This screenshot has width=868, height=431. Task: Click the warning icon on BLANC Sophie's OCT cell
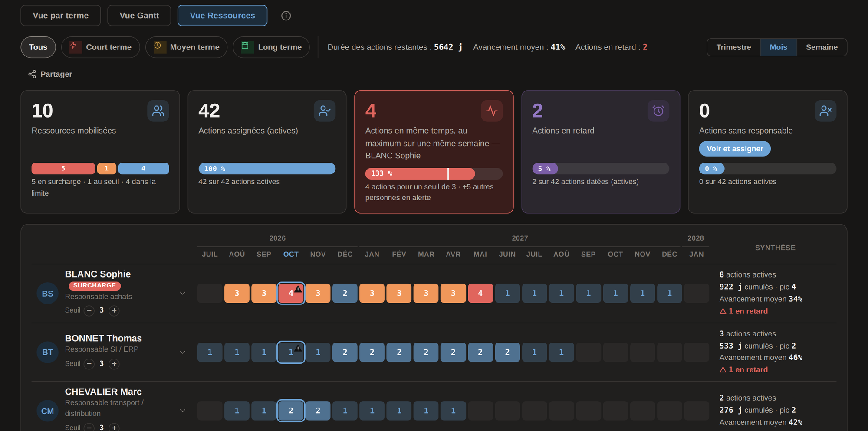[298, 289]
